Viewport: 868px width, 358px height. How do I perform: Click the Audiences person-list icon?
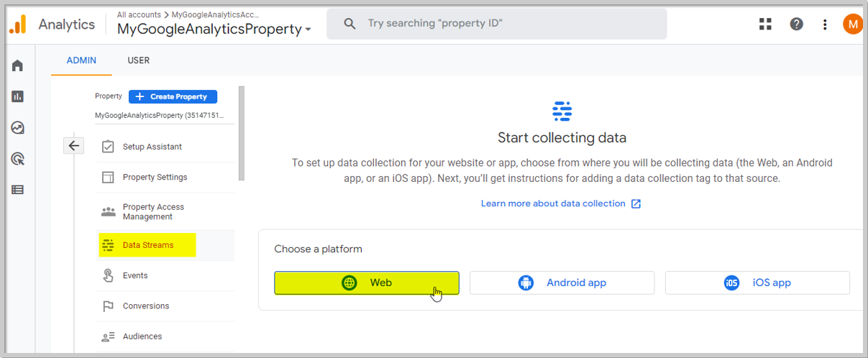(x=108, y=336)
